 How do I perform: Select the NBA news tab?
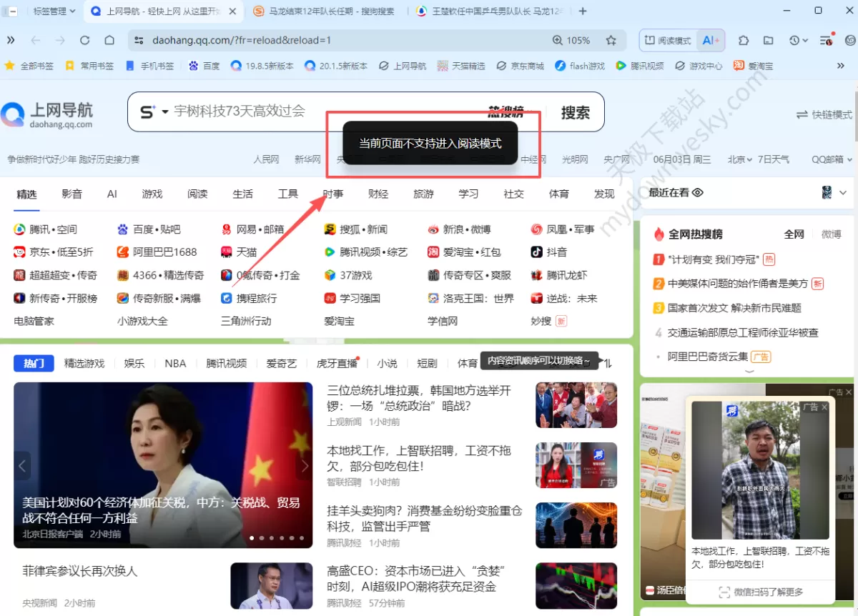175,363
